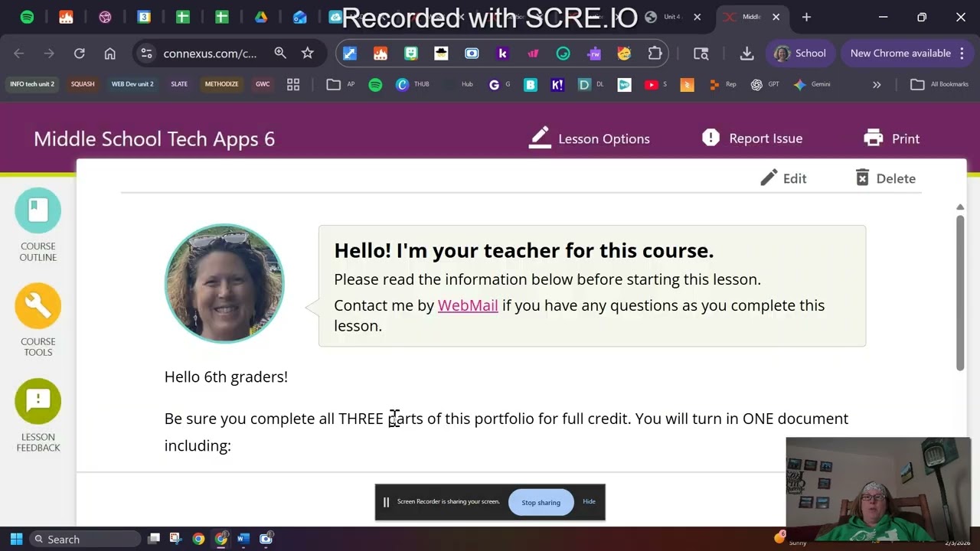Open the WebMail link
The height and width of the screenshot is (551, 980).
468,305
